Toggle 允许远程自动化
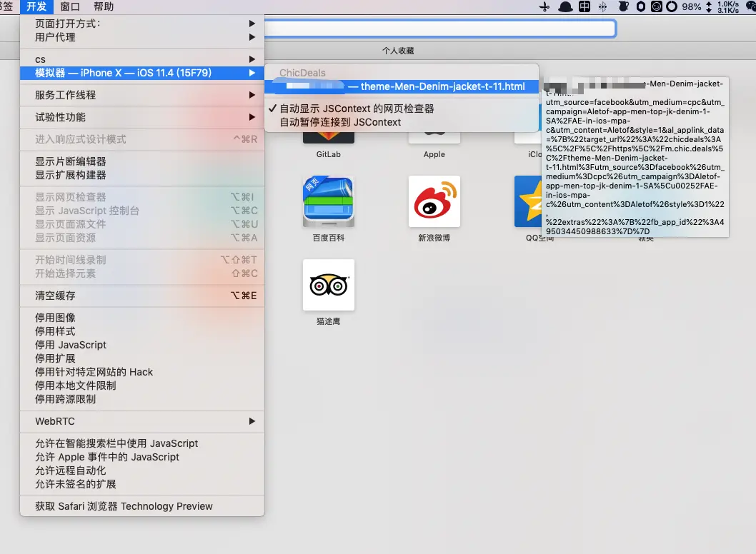Viewport: 756px width, 554px height. coord(142,470)
